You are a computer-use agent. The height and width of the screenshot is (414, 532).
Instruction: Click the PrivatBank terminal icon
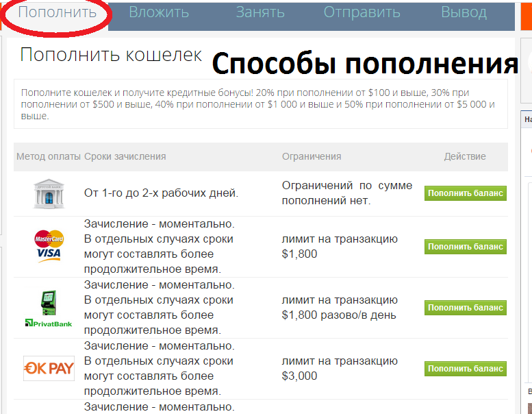(x=49, y=308)
